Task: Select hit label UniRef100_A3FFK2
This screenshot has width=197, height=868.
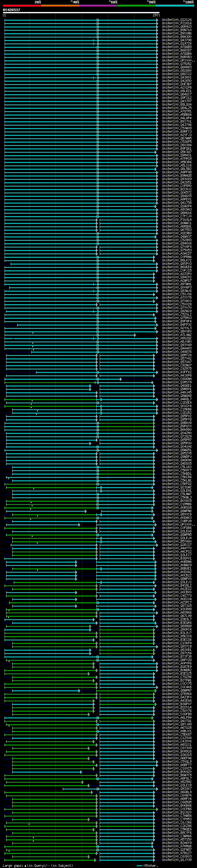Action: [x=177, y=372]
